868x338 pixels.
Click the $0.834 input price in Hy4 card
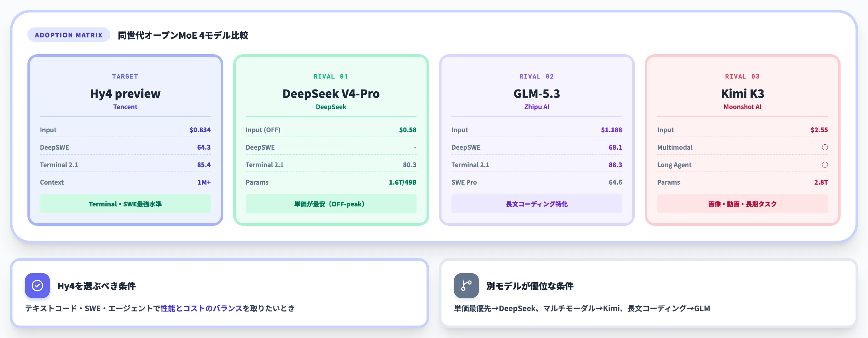tap(200, 130)
